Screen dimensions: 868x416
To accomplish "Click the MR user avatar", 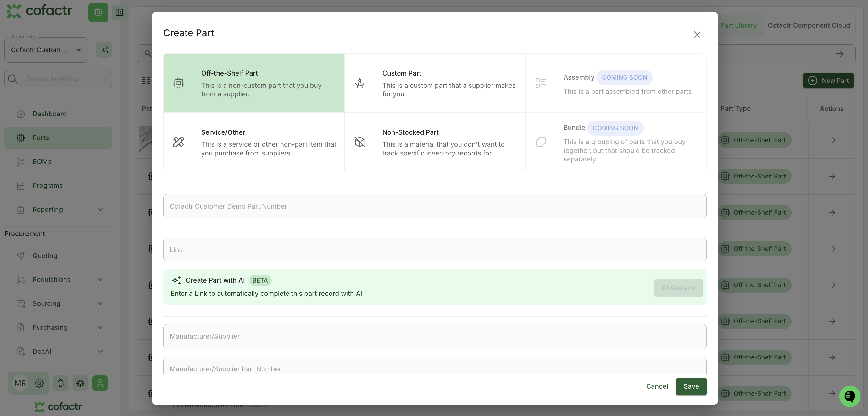I will coord(20,383).
